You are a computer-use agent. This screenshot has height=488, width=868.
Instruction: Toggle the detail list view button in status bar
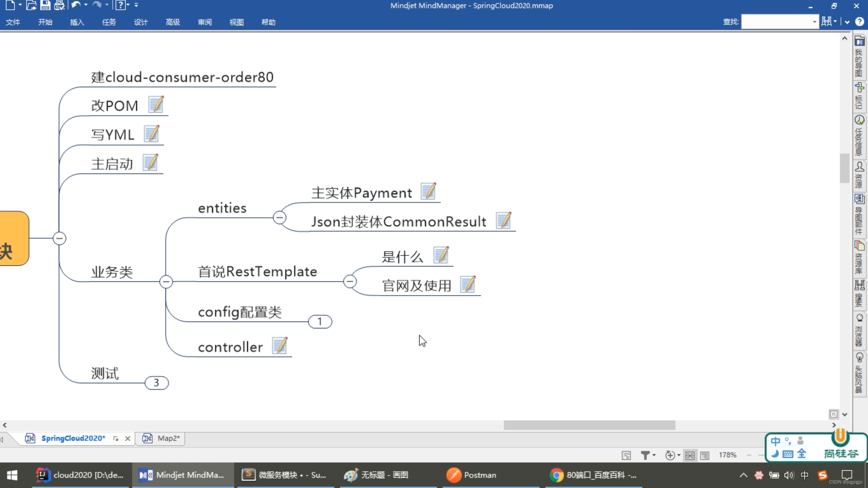pos(705,455)
